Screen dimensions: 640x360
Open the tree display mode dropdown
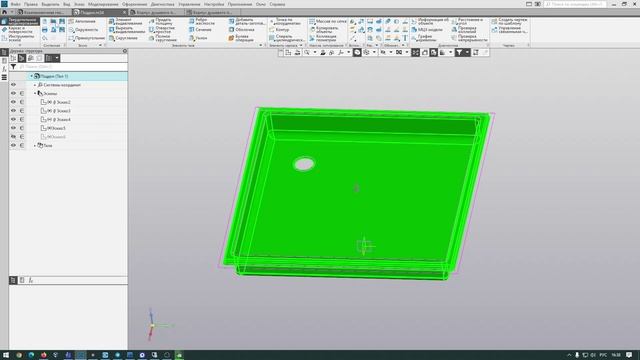click(57, 58)
